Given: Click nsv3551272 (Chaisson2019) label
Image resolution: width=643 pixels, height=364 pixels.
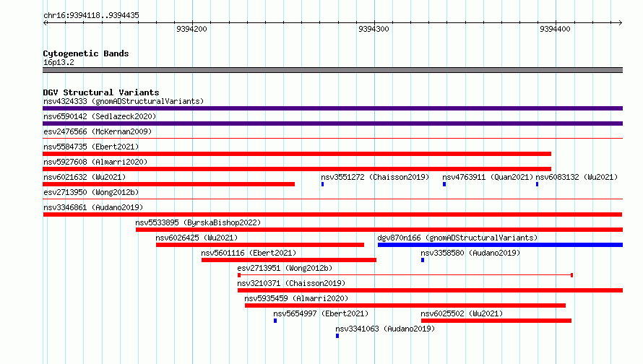Looking at the screenshot, I should point(375,177).
